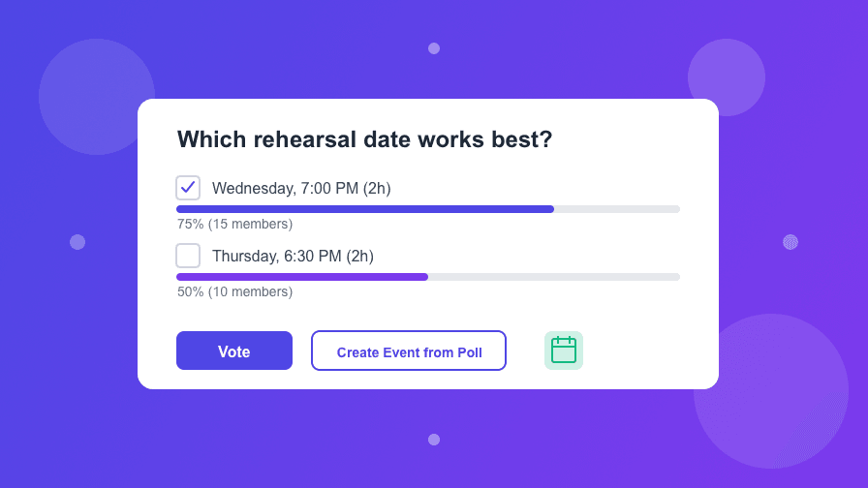Click the 75% (15 members) result text
This screenshot has height=488, width=868.
[234, 224]
